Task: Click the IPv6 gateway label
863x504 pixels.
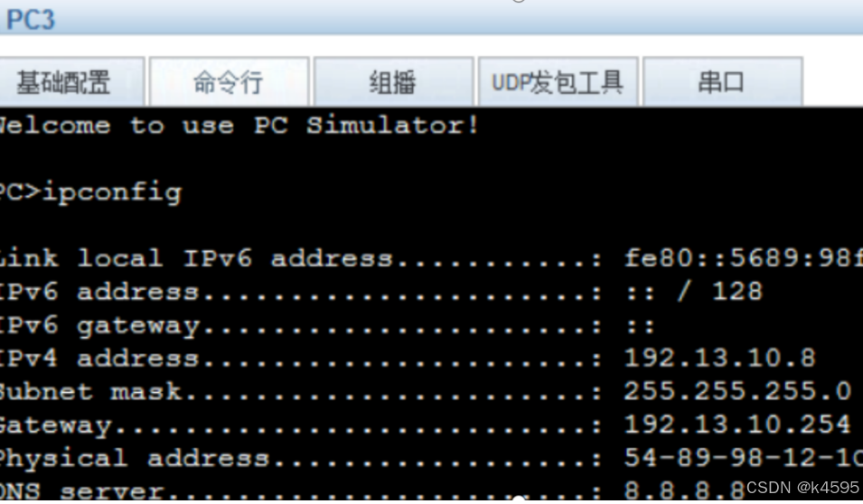Action: [99, 326]
